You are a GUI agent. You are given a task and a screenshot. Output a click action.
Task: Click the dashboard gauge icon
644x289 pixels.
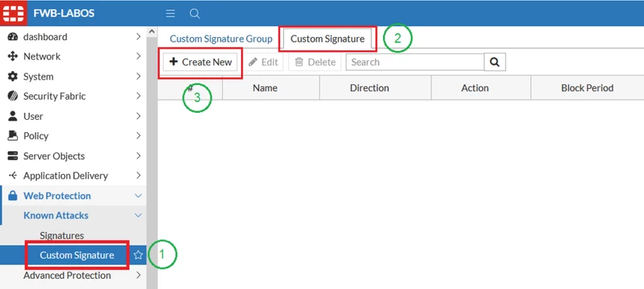pos(12,37)
